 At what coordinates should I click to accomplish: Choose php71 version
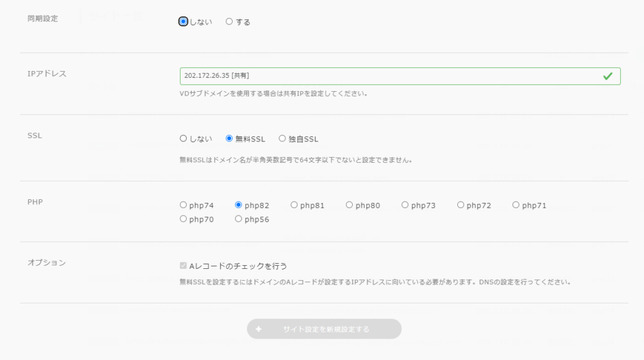coord(516,205)
